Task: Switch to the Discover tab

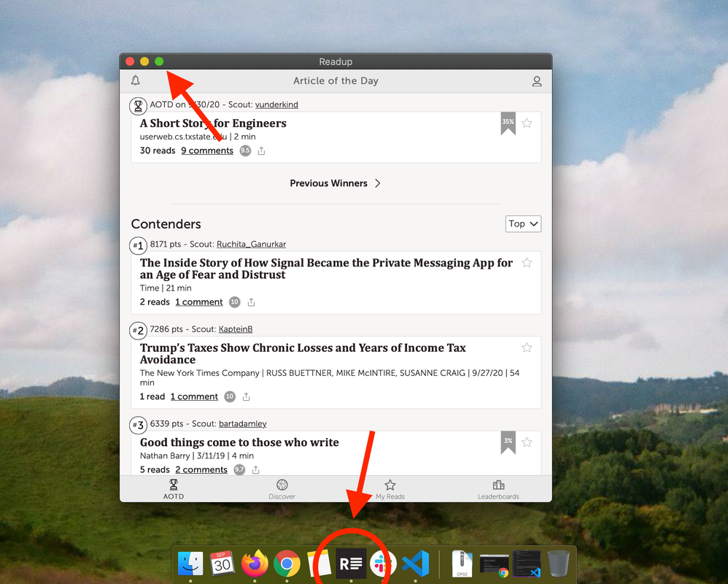Action: coord(282,489)
